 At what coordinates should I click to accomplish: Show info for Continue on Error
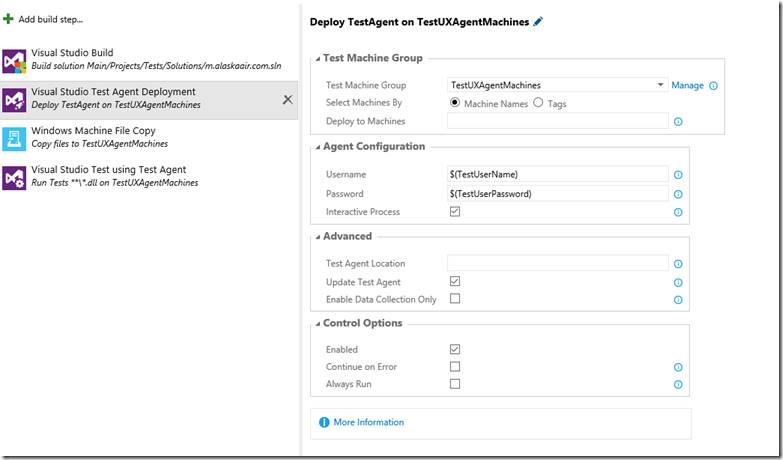point(678,367)
